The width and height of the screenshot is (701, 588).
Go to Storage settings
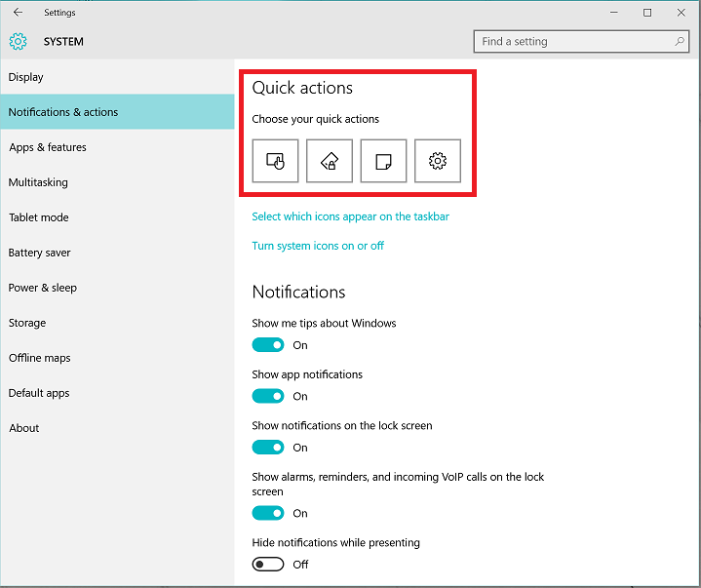[117, 323]
